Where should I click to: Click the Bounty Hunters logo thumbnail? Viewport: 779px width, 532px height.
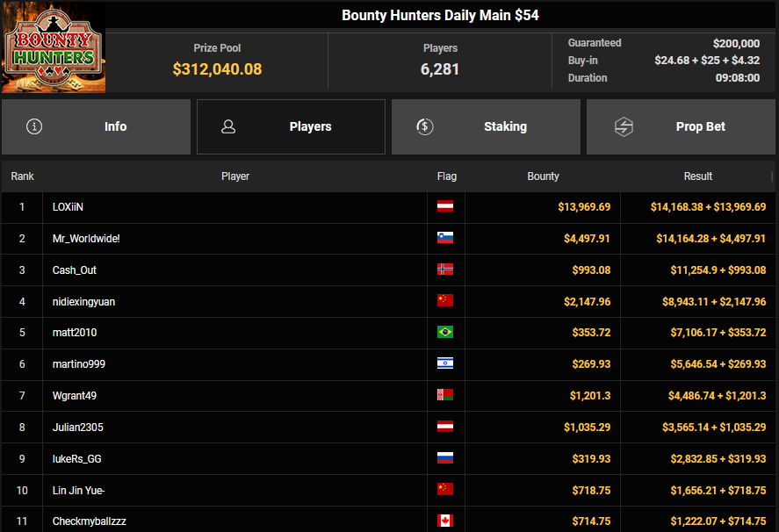click(x=53, y=48)
